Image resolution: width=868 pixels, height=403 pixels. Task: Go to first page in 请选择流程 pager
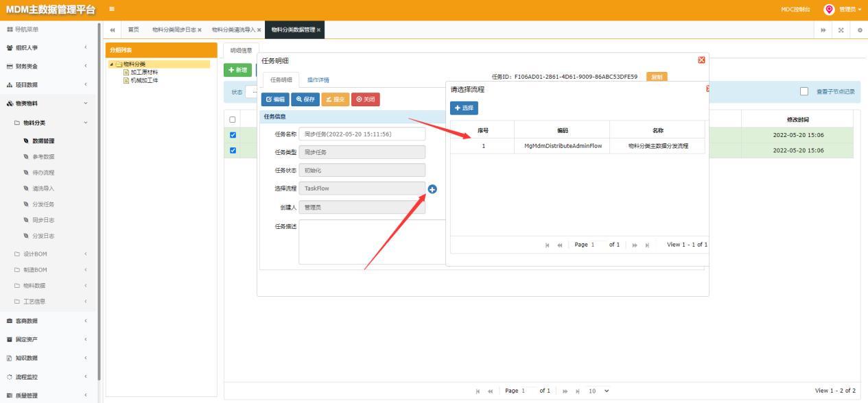click(548, 245)
